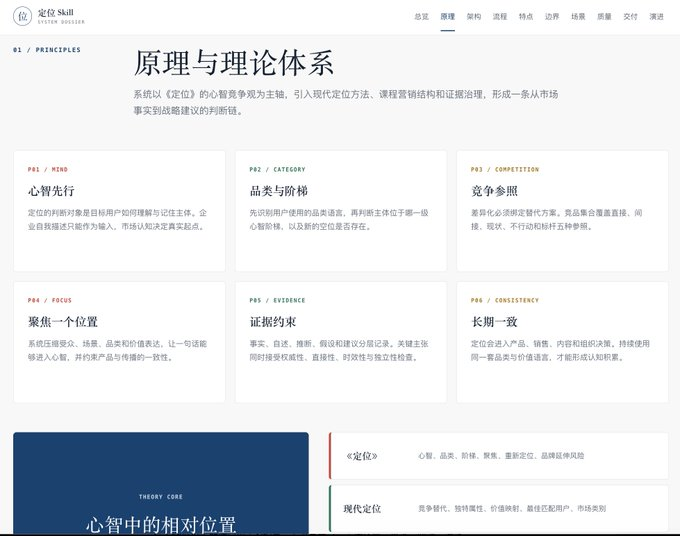Image resolution: width=680 pixels, height=536 pixels.
Task: Open the 竞争参照 competition card
Action: click(x=562, y=211)
